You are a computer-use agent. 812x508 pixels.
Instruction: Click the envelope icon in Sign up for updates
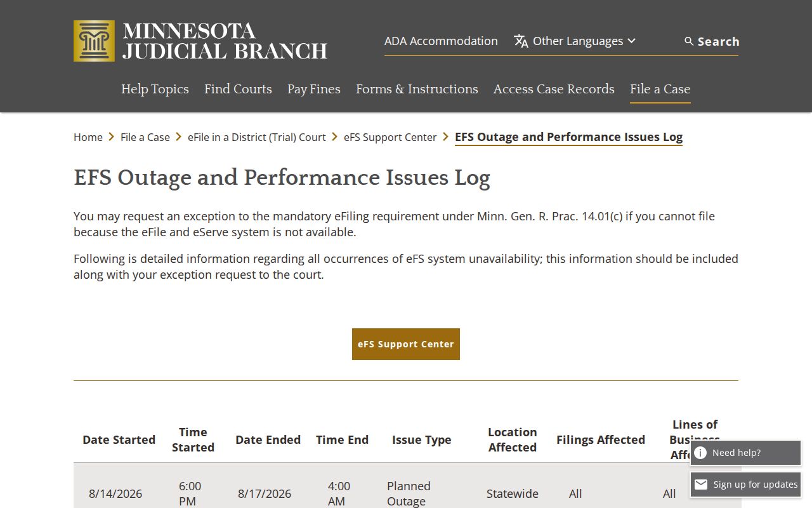click(700, 485)
